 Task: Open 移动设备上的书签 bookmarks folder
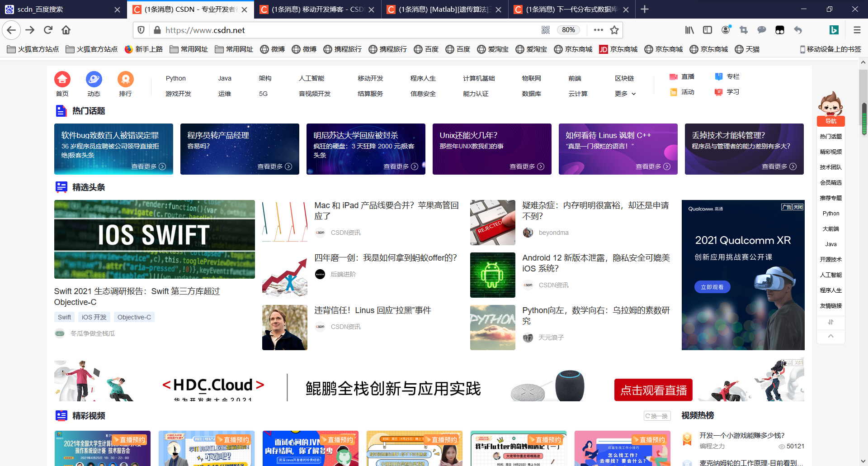click(x=830, y=49)
